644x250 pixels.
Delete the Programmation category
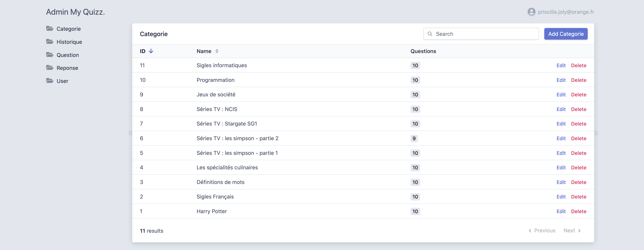click(578, 80)
